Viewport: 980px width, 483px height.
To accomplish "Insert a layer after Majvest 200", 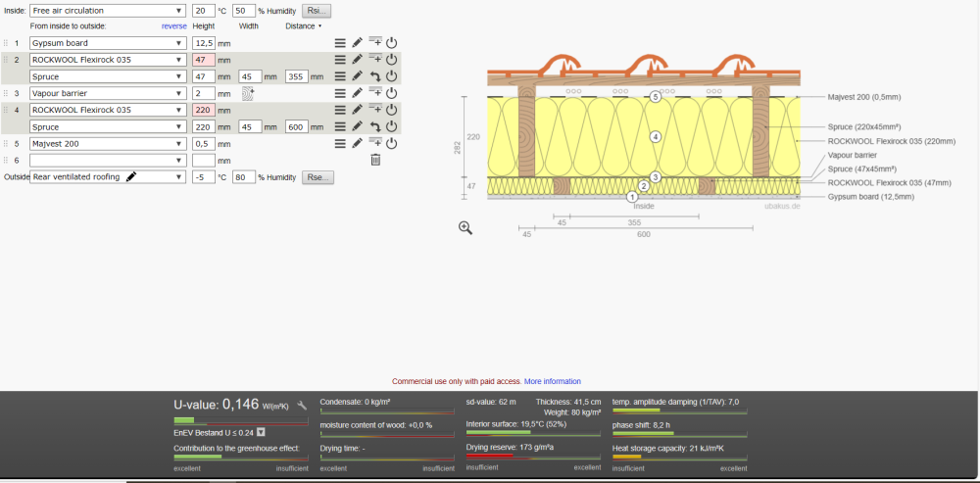I will click(x=375, y=143).
